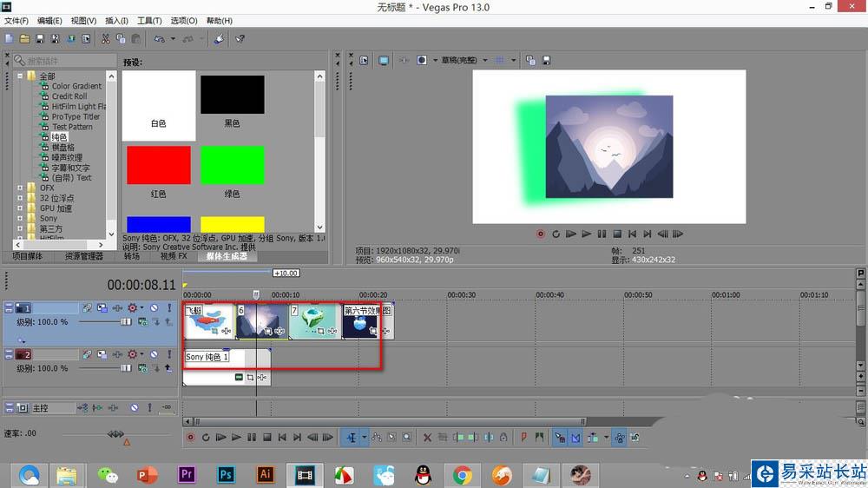Click the Lock Event padlock icon

point(503,438)
